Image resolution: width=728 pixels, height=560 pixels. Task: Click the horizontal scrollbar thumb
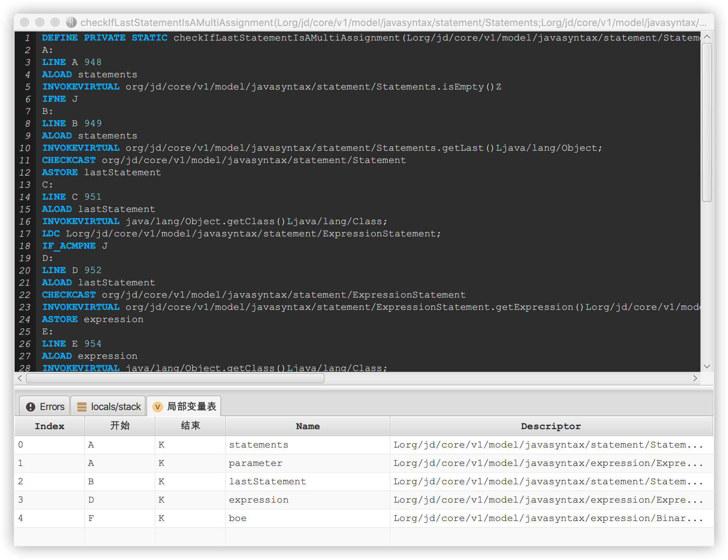pos(175,378)
